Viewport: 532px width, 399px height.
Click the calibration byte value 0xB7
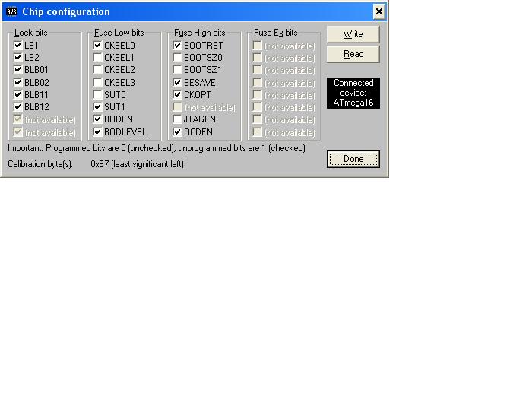point(100,164)
